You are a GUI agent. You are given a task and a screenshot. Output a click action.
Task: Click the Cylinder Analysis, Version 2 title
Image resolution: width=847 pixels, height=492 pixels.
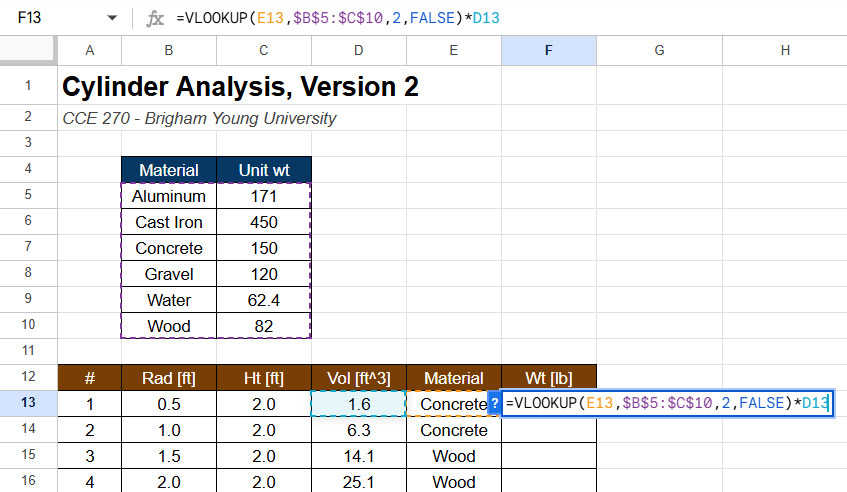[240, 86]
